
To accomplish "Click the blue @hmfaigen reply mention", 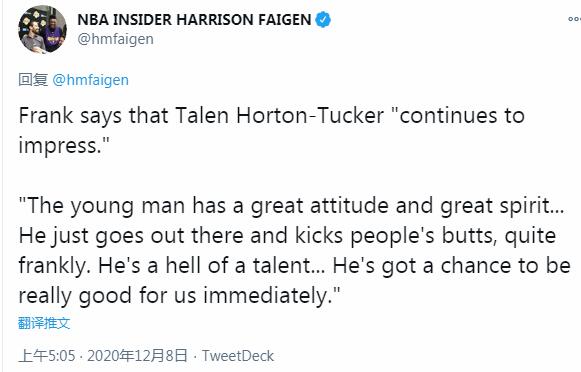I will (x=90, y=80).
